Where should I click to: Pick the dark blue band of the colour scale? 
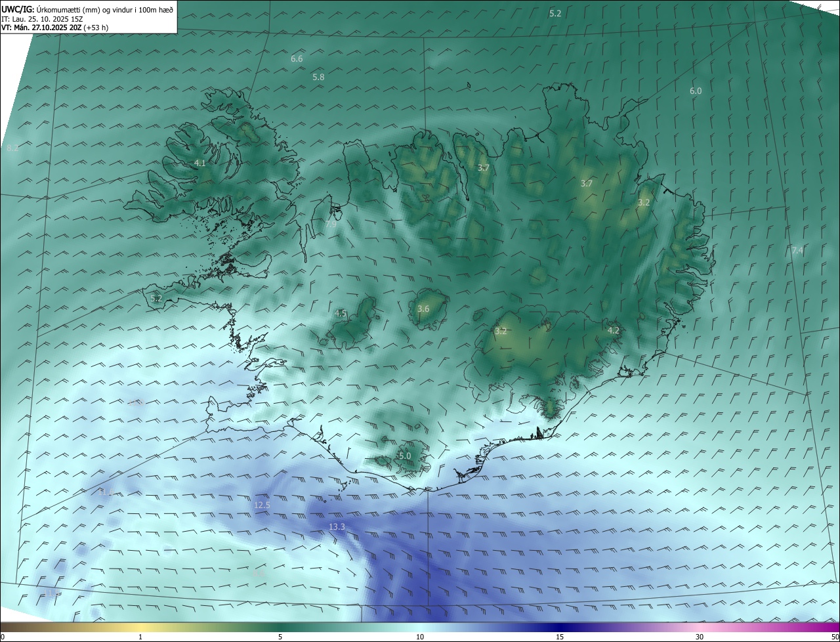560,627
